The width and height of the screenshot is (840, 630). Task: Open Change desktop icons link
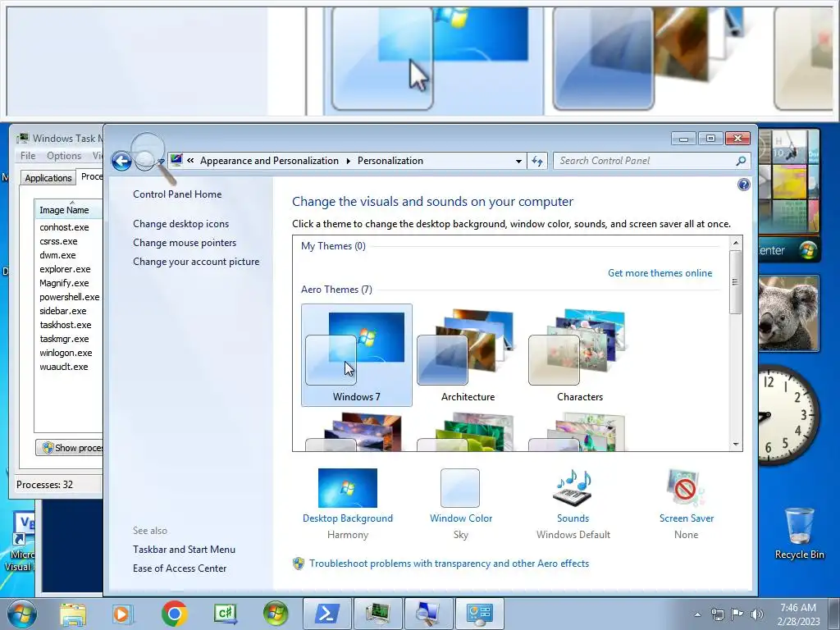pyautogui.click(x=181, y=224)
